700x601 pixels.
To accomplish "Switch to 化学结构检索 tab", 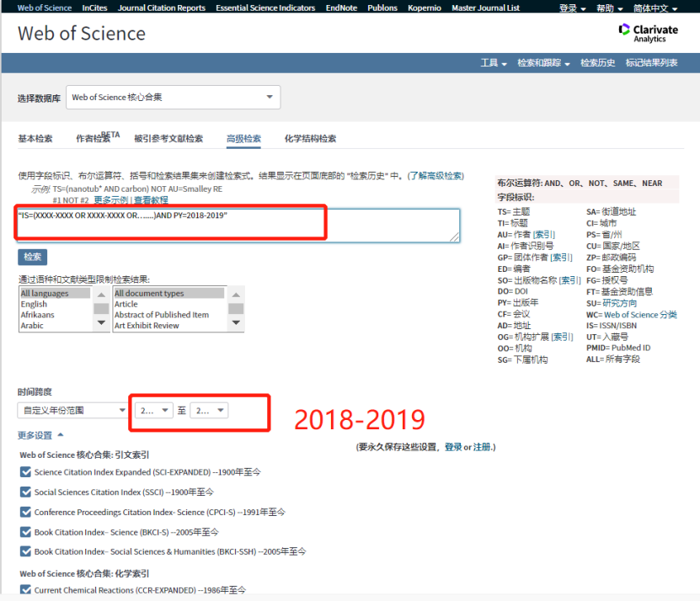I will (310, 139).
